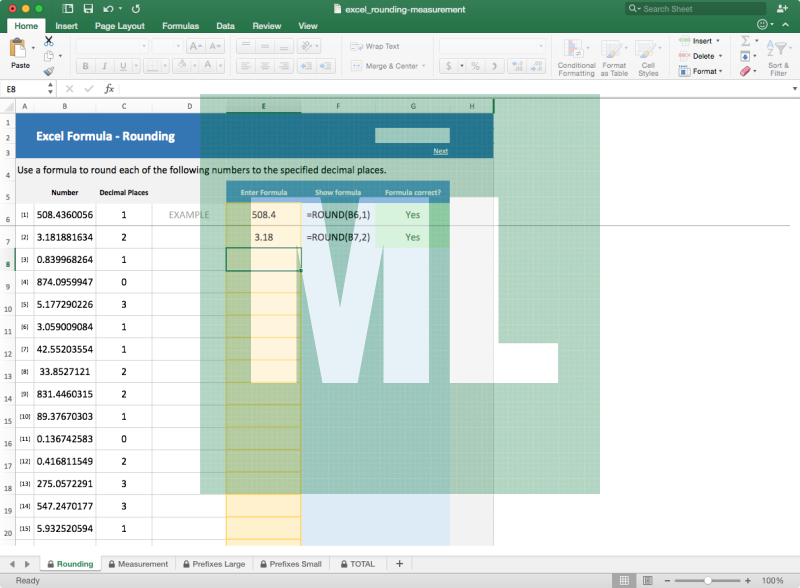Image resolution: width=800 pixels, height=588 pixels.
Task: Click the Sort & Filter icon
Action: pyautogui.click(x=778, y=56)
